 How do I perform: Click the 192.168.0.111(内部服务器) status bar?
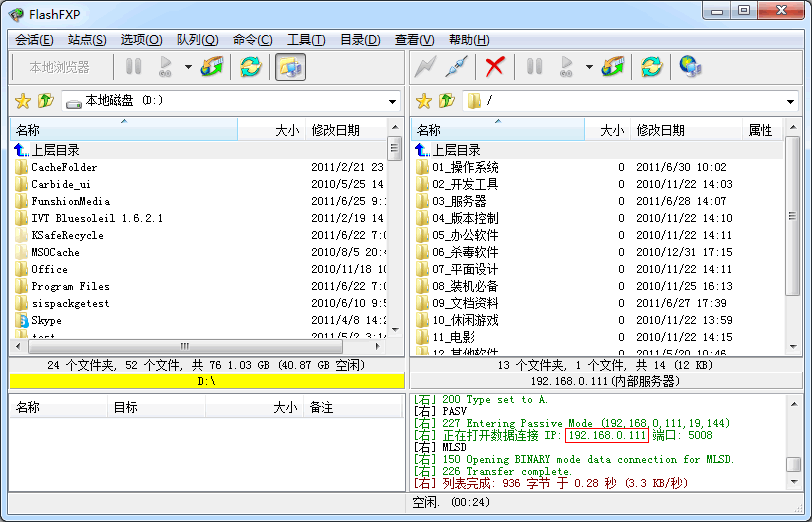(605, 382)
